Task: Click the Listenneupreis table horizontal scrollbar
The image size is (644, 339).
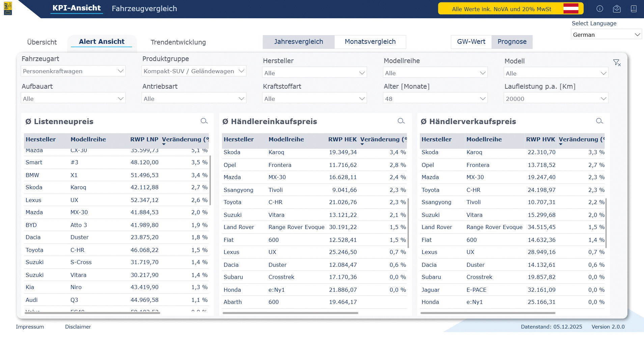Action: [x=92, y=313]
